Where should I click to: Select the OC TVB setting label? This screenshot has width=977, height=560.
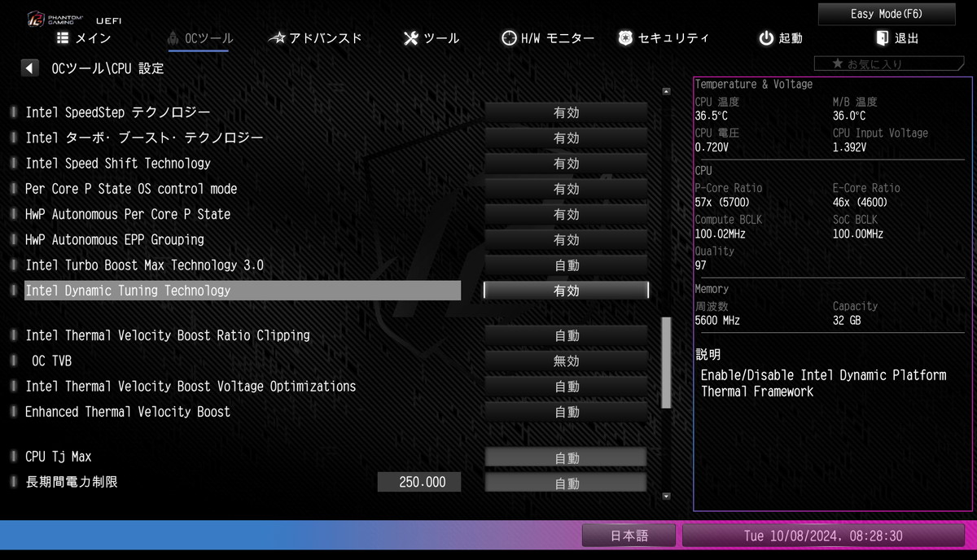[x=52, y=361]
